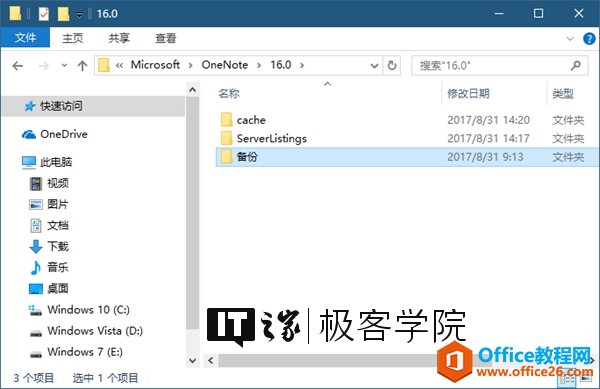Go back with the back arrow
This screenshot has width=600, height=389.
coord(18,66)
